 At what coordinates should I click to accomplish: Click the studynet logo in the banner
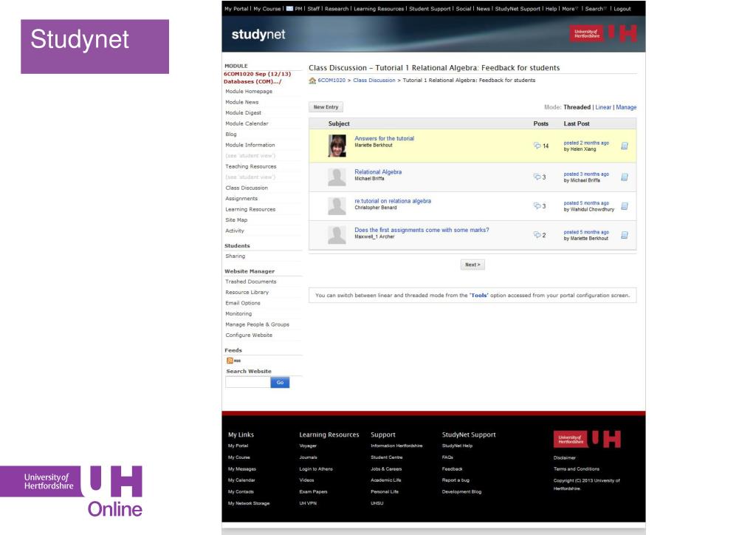[258, 34]
